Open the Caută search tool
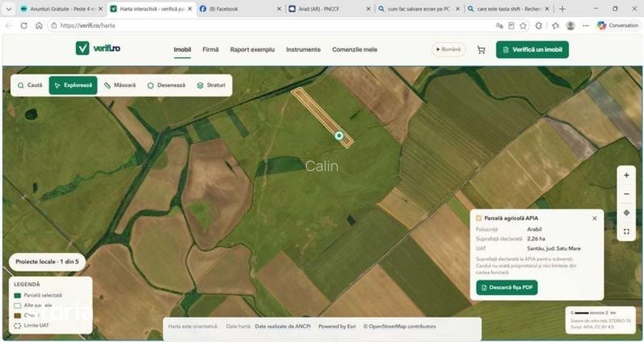Screen dimensions: 644x342 tap(30, 85)
